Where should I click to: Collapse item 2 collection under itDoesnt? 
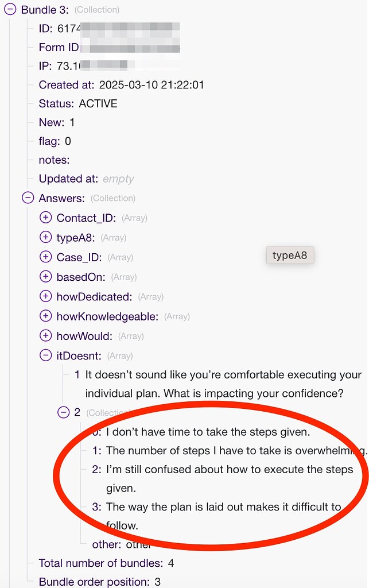[64, 412]
